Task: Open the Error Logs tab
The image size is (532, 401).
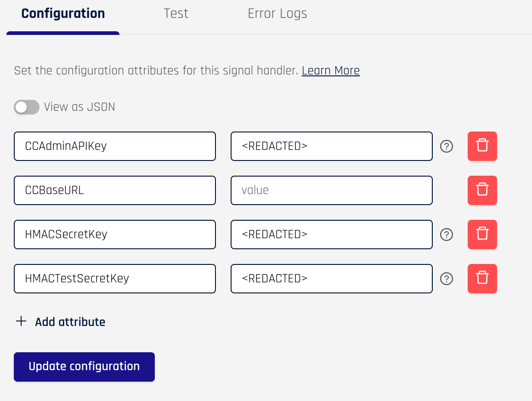Action: pos(277,14)
